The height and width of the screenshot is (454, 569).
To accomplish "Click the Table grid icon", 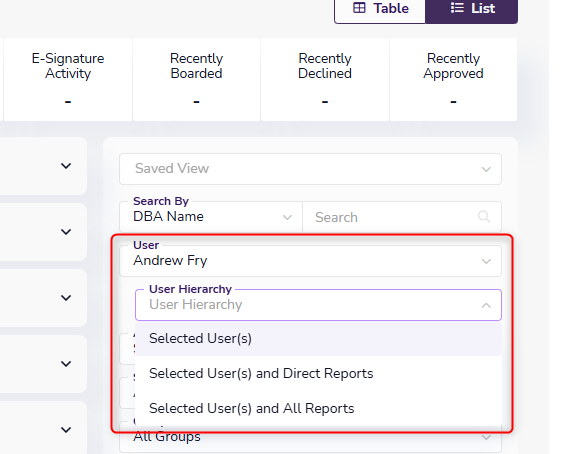I will coord(359,8).
